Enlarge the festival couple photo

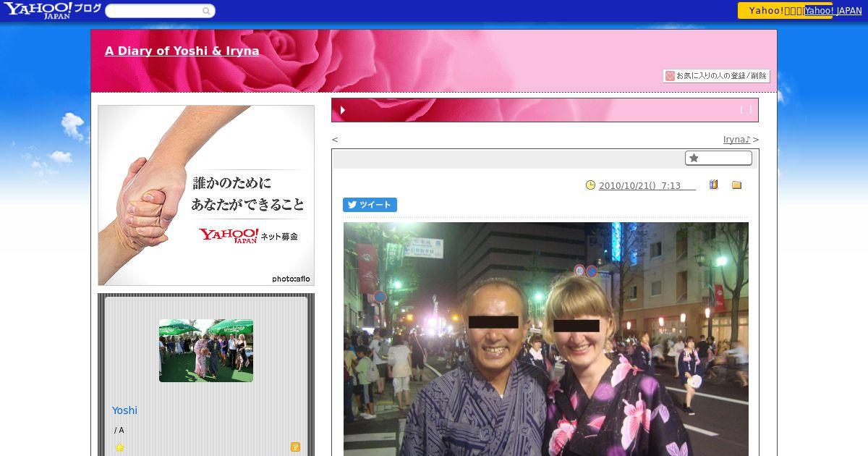point(546,339)
